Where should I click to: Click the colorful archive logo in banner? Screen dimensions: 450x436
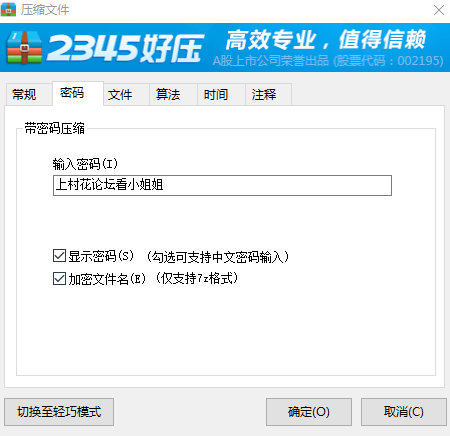[x=24, y=47]
